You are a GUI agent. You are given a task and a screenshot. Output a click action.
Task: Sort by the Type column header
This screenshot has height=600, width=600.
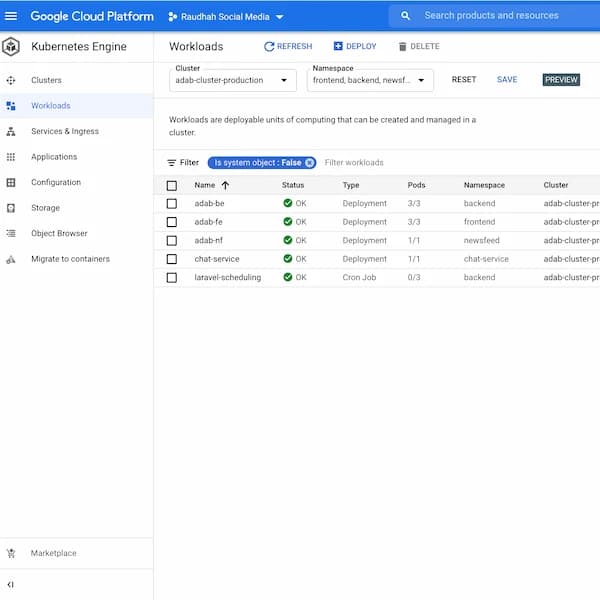coord(351,185)
